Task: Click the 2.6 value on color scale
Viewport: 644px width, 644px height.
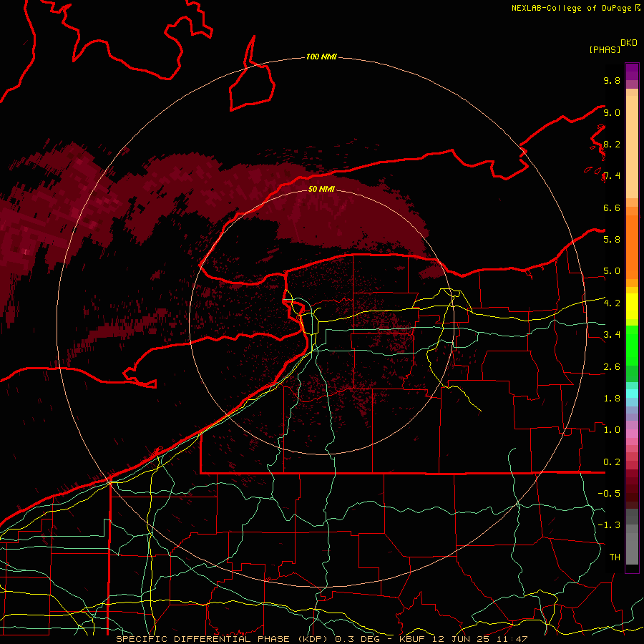Action: (612, 367)
